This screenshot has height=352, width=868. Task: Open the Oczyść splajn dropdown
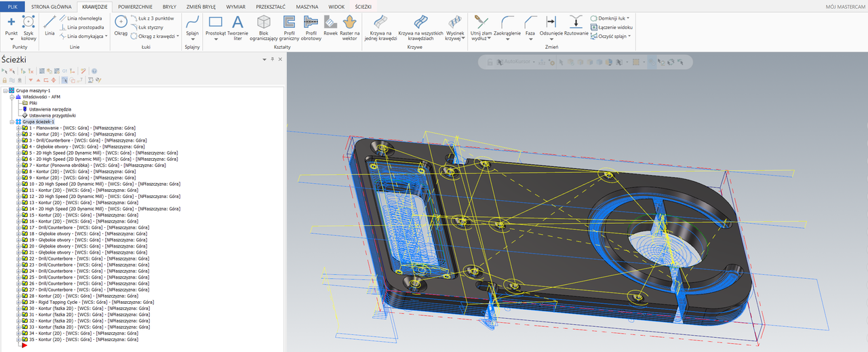click(629, 36)
